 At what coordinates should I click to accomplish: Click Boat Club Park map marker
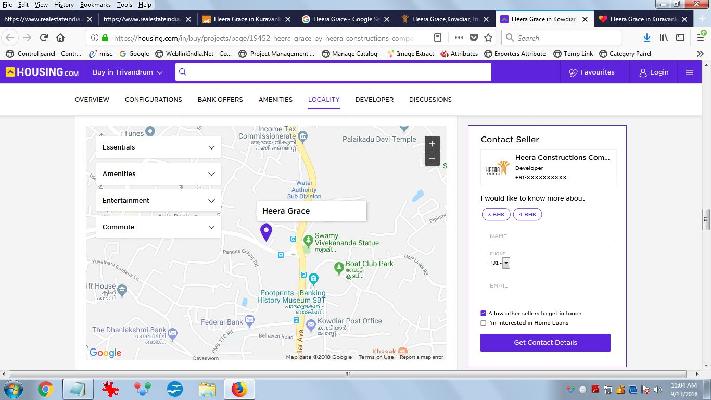(339, 268)
